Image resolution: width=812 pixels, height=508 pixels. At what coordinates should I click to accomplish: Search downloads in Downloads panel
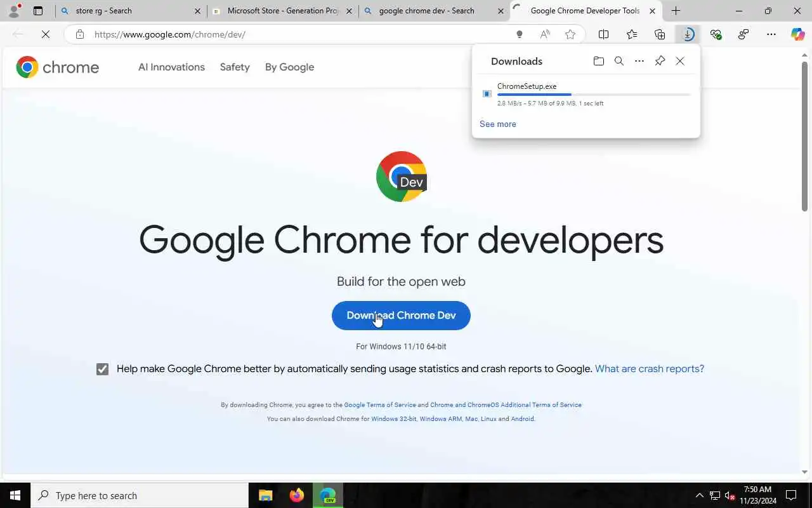click(619, 61)
